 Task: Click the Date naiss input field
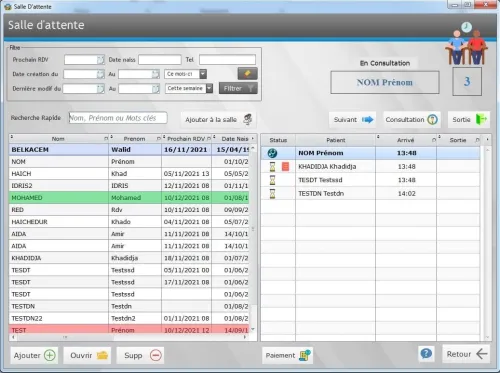[160, 60]
